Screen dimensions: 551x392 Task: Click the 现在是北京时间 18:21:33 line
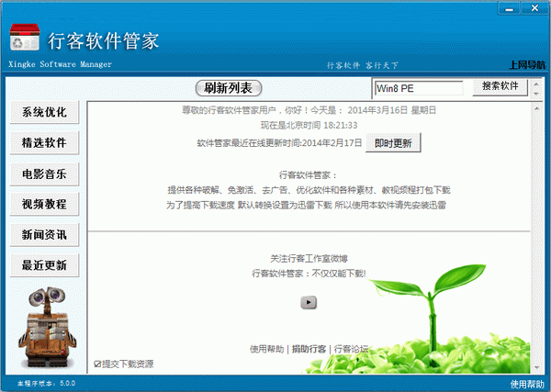click(309, 126)
